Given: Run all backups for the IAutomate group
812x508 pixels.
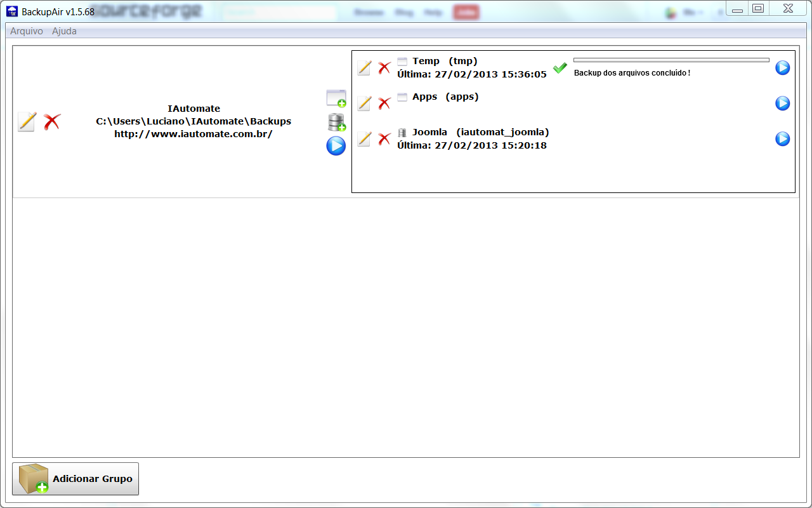Looking at the screenshot, I should coord(336,146).
